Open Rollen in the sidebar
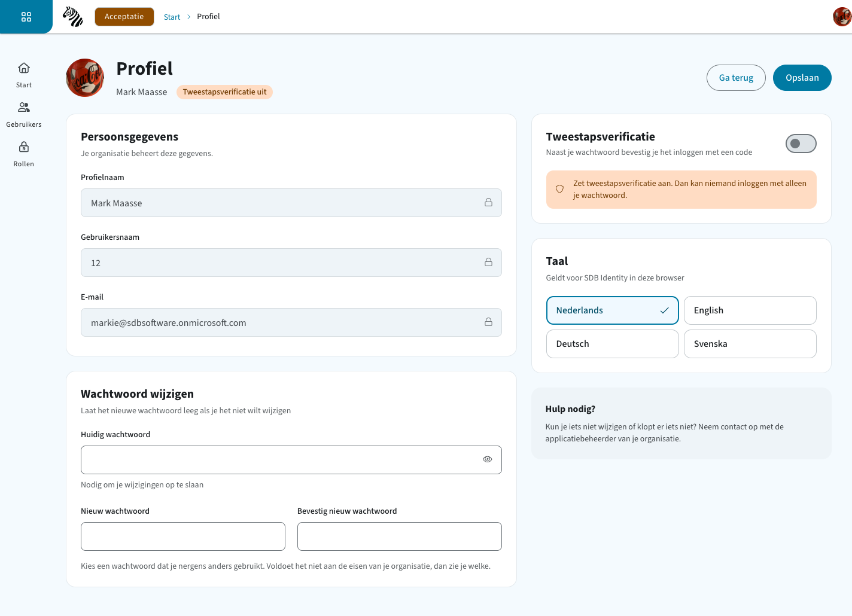The image size is (852, 616). click(x=24, y=154)
